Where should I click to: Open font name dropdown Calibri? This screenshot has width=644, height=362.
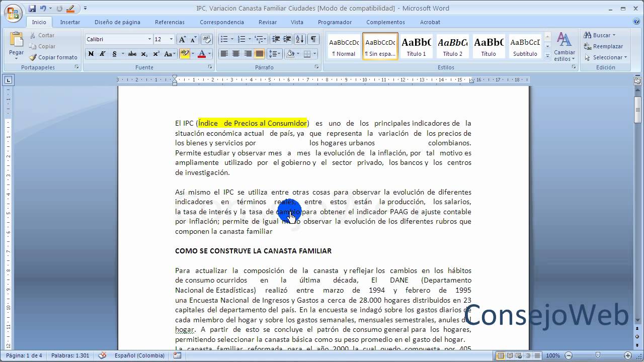click(149, 39)
